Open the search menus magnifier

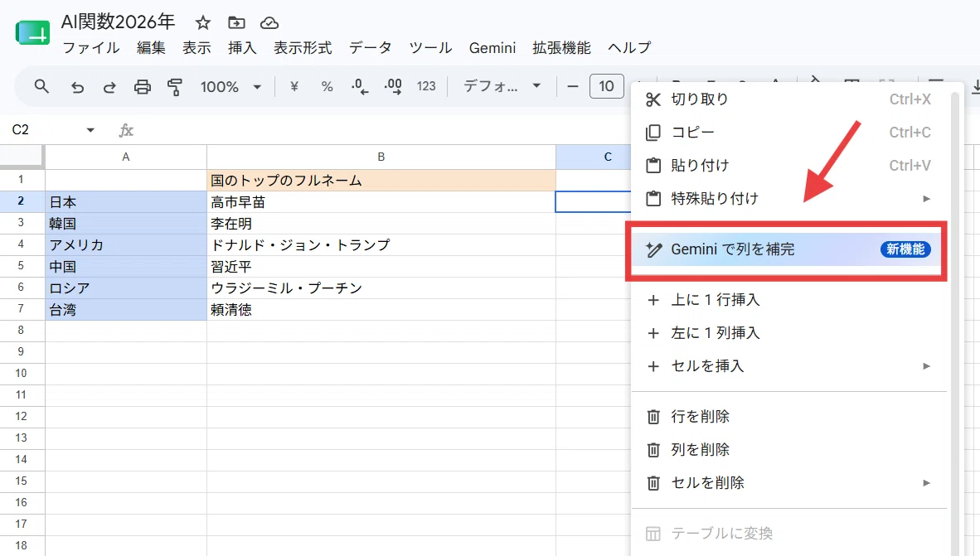point(41,86)
